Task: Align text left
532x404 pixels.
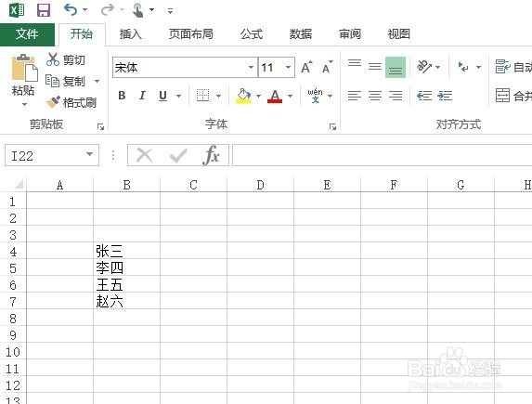Action: (x=355, y=96)
